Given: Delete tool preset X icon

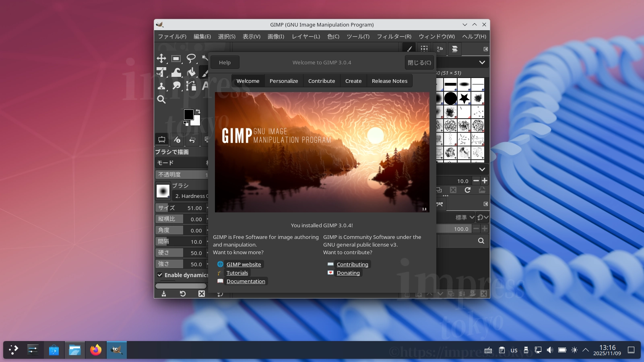Looking at the screenshot, I should pyautogui.click(x=202, y=294).
